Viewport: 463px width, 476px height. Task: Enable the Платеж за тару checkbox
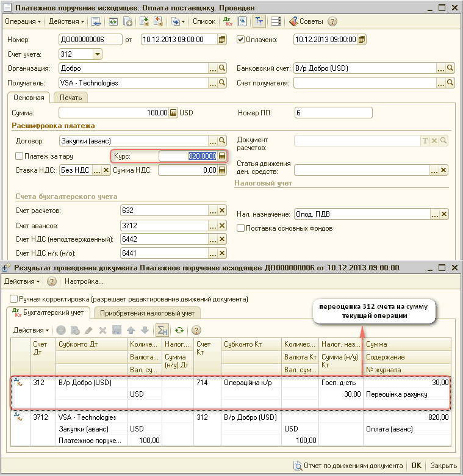pyautogui.click(x=20, y=156)
